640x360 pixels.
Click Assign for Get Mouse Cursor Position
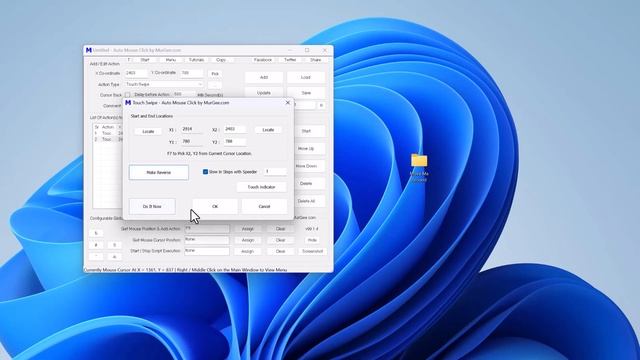pos(248,240)
